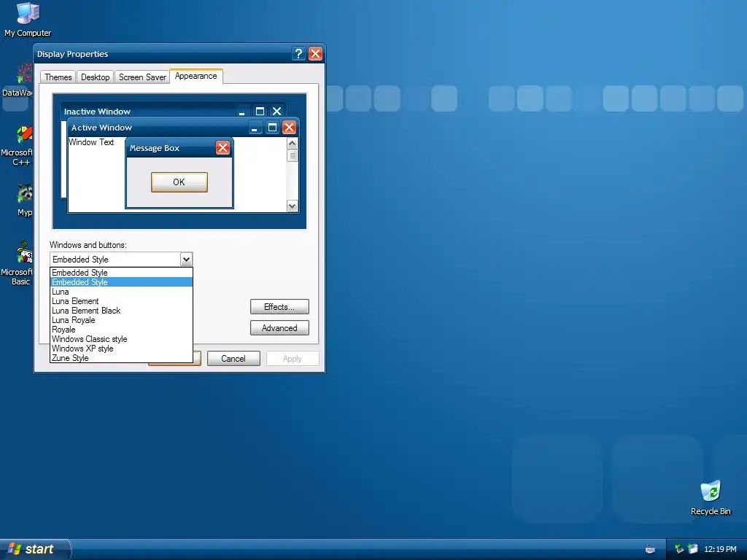Click the preview Active Window red close icon

coord(289,127)
